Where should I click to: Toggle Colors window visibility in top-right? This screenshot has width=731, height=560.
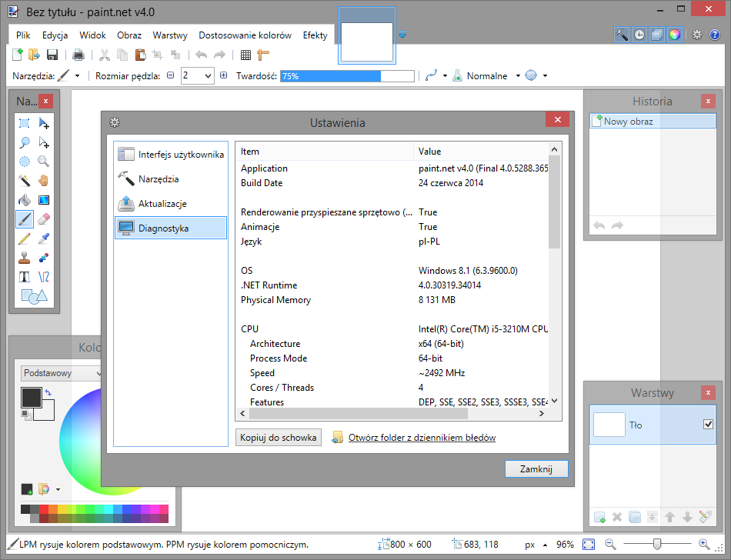coord(675,35)
